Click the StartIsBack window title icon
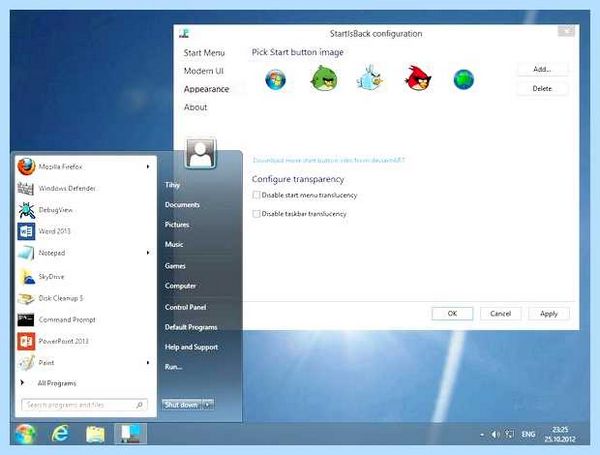Image resolution: width=600 pixels, height=455 pixels. click(184, 33)
